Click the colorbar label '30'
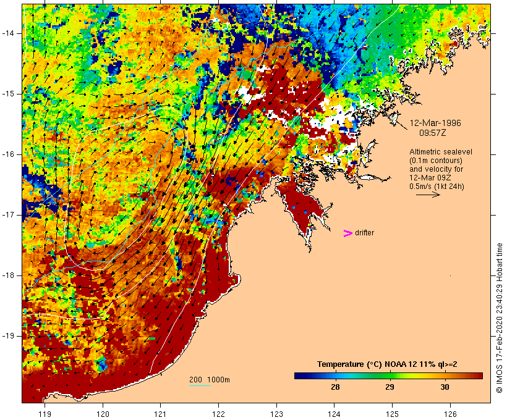507x420 pixels. [x=445, y=387]
